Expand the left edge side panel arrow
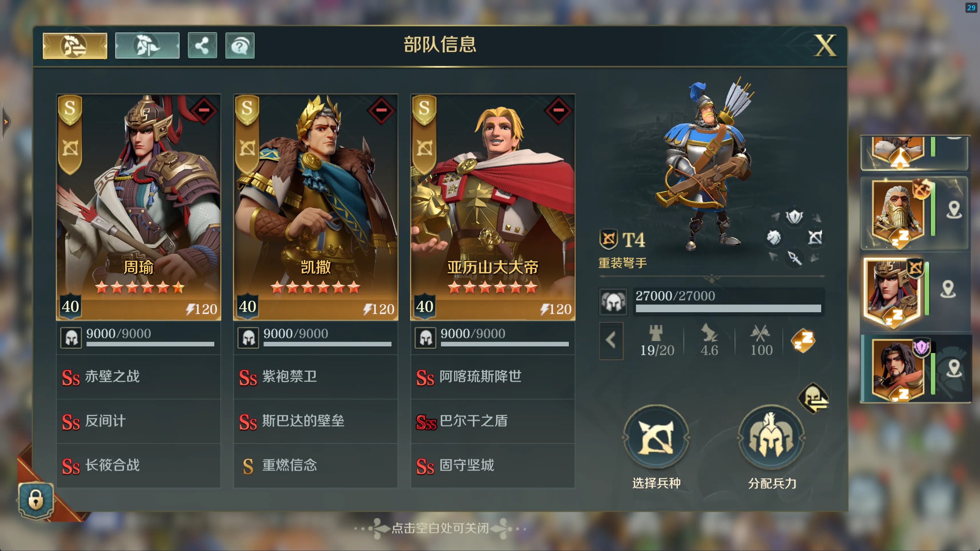Image resolution: width=980 pixels, height=551 pixels. click(5, 122)
